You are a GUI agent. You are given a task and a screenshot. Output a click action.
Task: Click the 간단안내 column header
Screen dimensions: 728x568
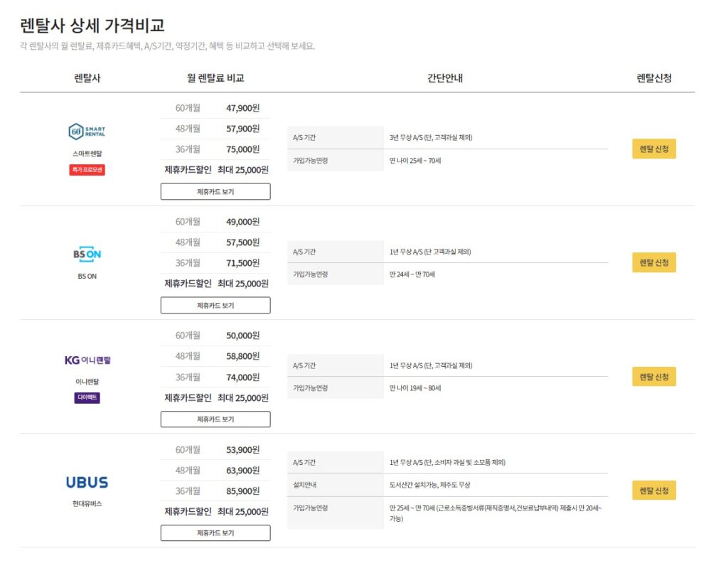(x=446, y=77)
